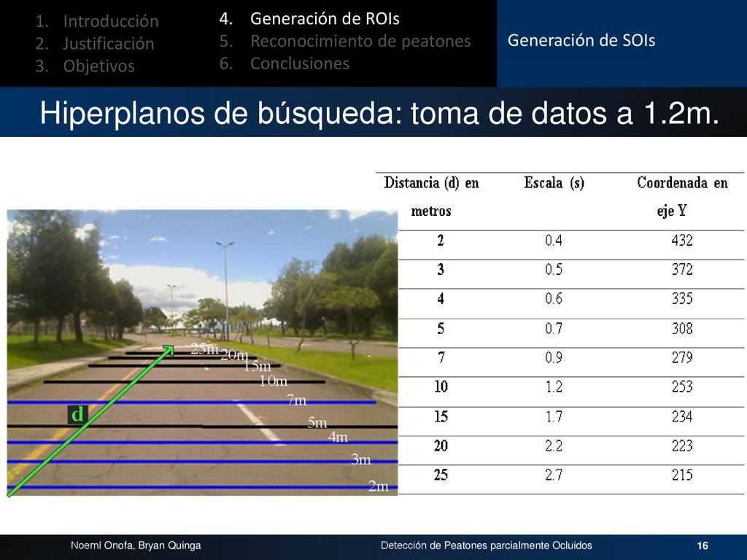747x560 pixels.
Task: Click the green 'd' label in photo
Action: click(77, 414)
